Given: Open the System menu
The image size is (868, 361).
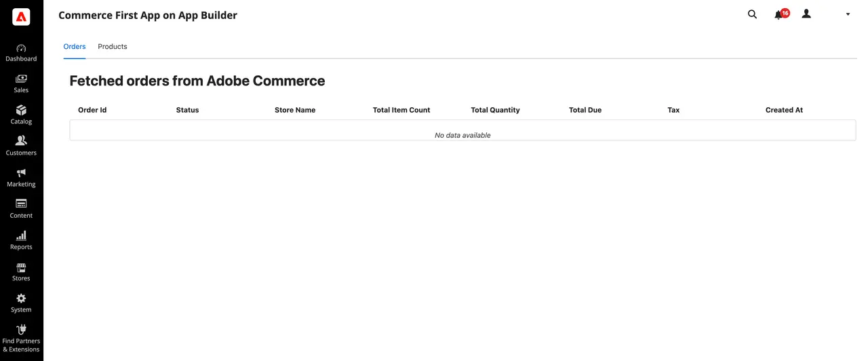Looking at the screenshot, I should 21,303.
